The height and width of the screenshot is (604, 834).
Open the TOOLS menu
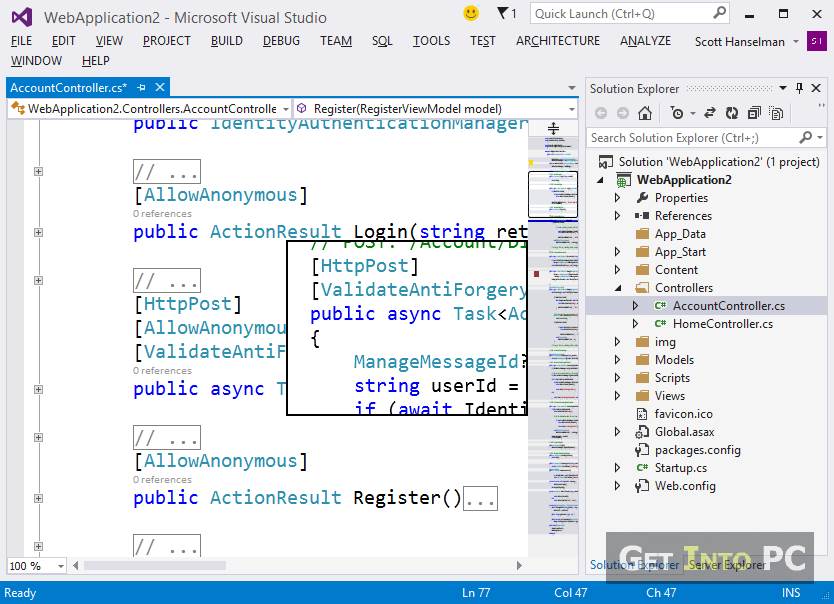point(431,41)
